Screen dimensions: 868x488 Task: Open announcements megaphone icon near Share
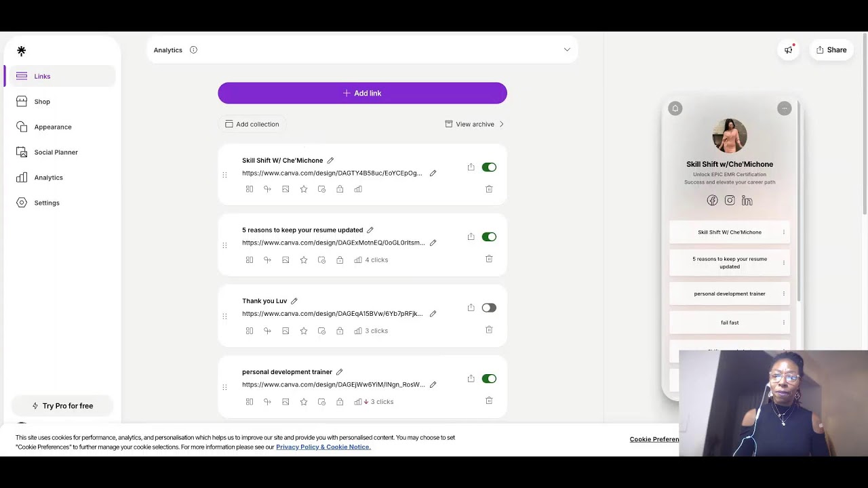click(x=789, y=49)
